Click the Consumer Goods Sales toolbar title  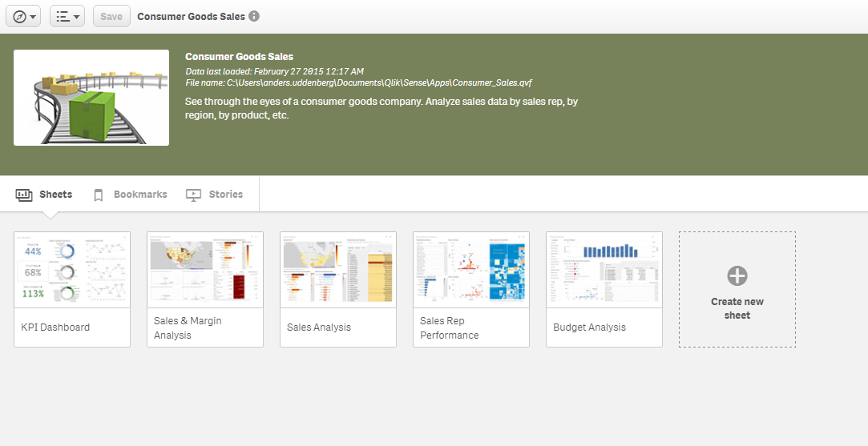(x=191, y=17)
